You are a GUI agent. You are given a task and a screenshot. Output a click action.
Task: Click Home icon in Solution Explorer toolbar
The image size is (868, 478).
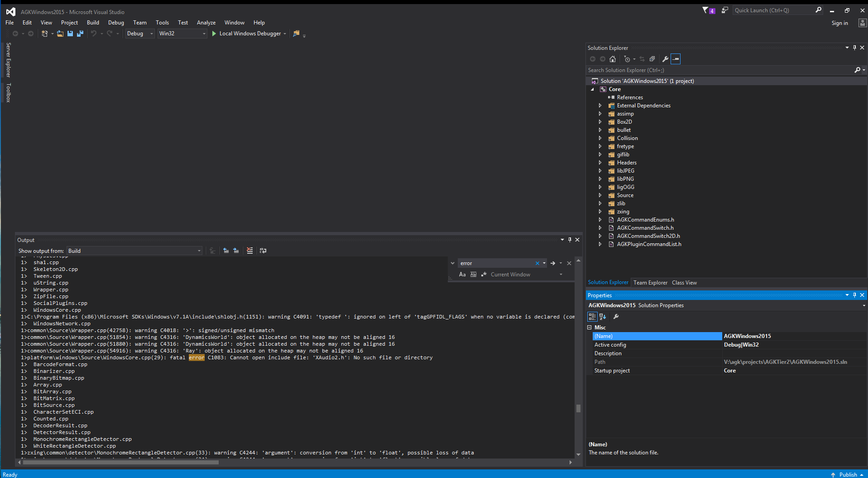[613, 59]
